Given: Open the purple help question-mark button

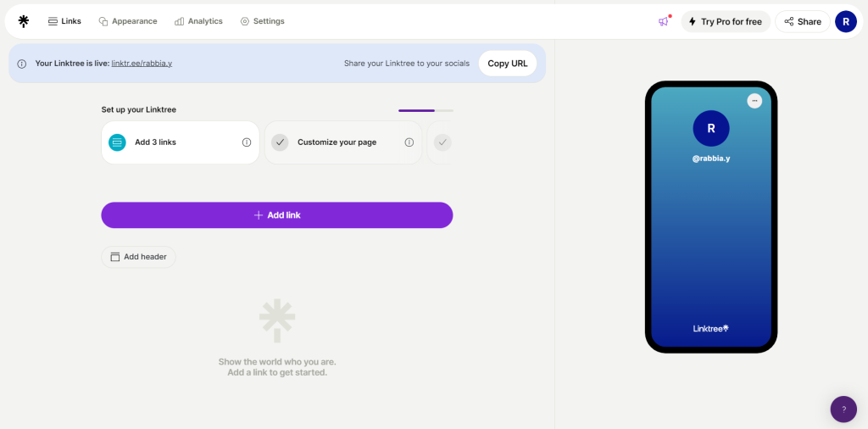Looking at the screenshot, I should (x=843, y=409).
